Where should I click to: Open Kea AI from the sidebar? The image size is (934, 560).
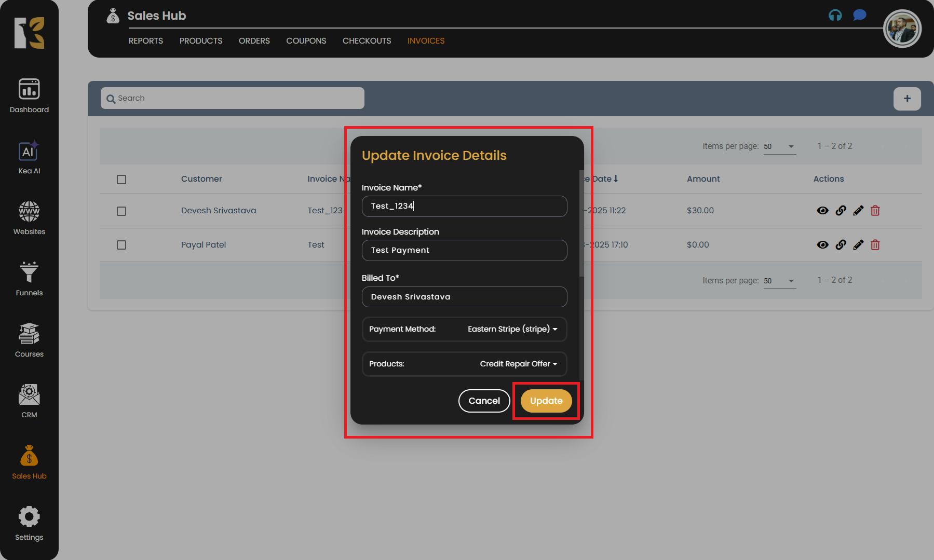point(29,152)
